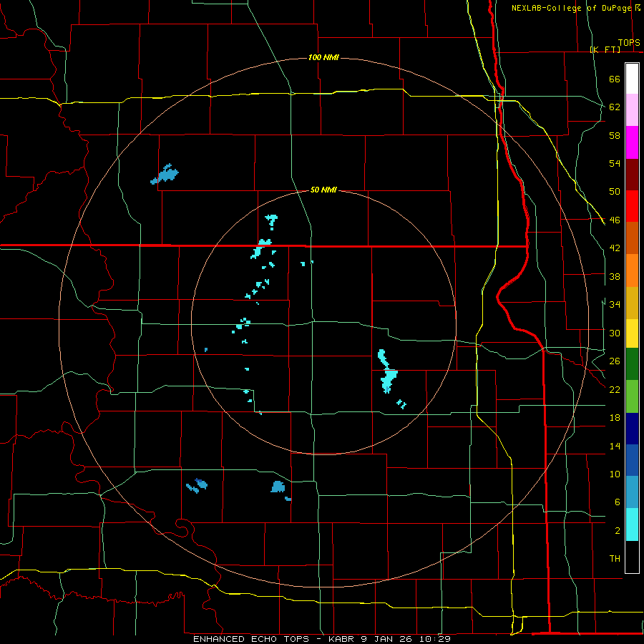Click the navy blue legend swatch

point(632,429)
